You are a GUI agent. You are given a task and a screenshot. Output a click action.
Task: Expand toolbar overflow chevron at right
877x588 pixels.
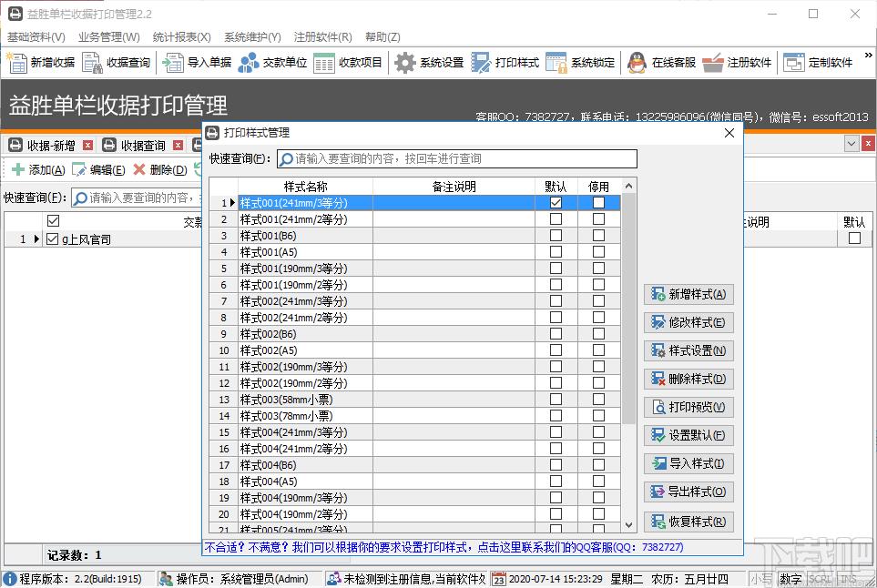click(868, 55)
